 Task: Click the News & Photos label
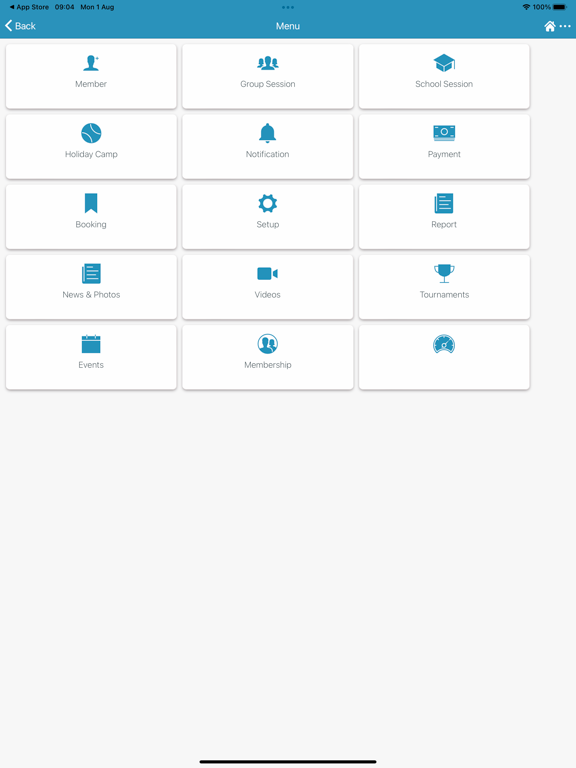coord(91,295)
